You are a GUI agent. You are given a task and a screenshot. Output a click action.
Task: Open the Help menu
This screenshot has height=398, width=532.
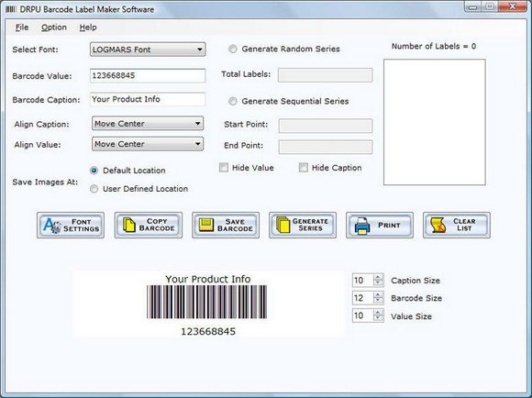88,28
